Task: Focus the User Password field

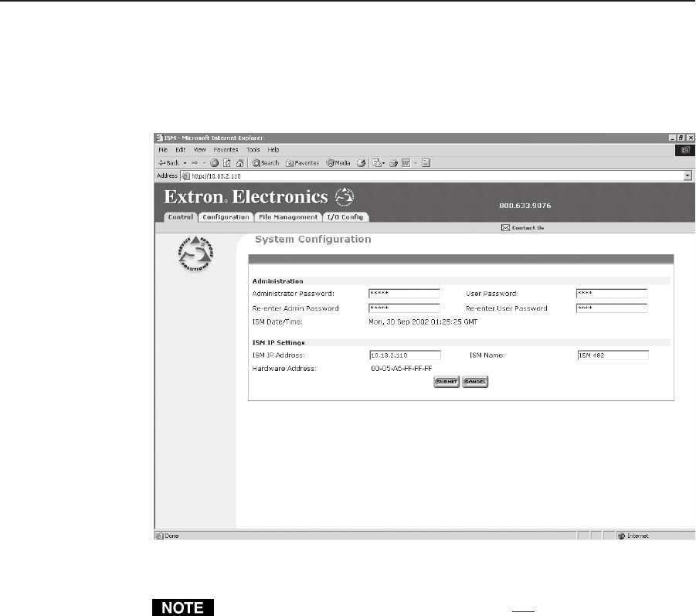Action: pyautogui.click(x=612, y=294)
